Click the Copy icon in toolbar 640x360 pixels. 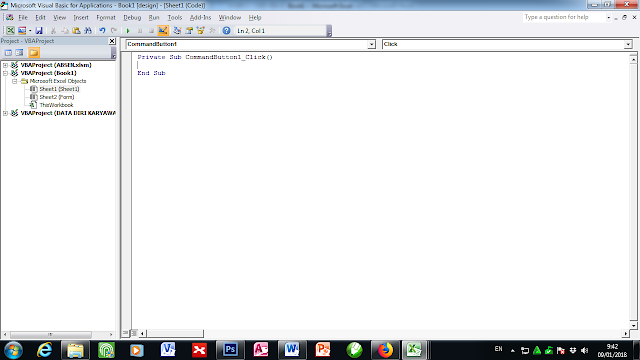(x=64, y=31)
